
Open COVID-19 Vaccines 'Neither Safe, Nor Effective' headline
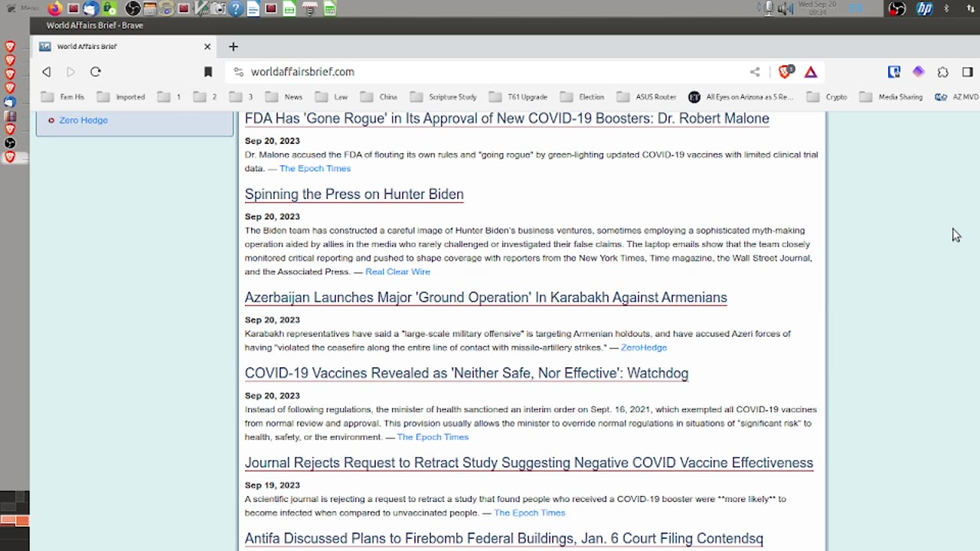[x=466, y=373]
